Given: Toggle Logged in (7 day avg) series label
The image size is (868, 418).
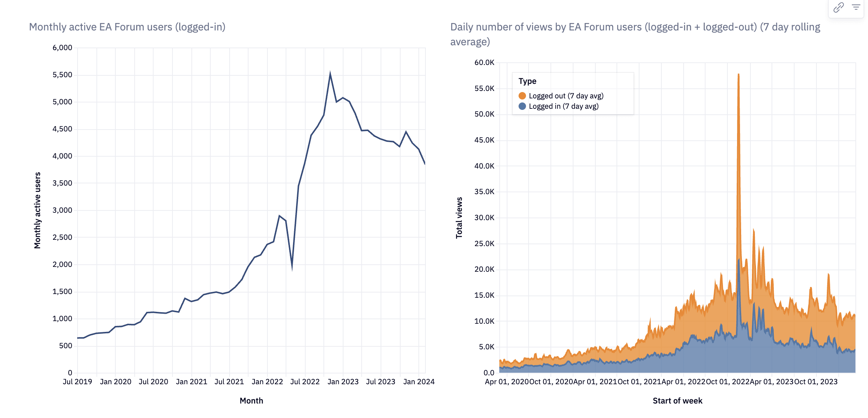Looking at the screenshot, I should point(563,106).
